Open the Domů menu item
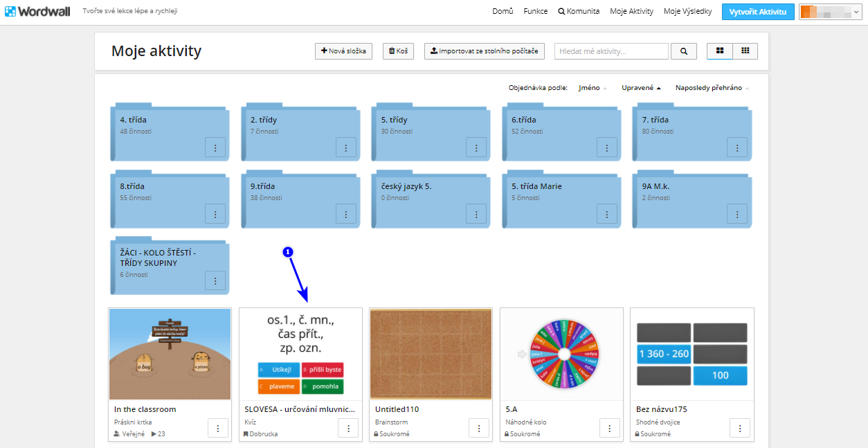The height and width of the screenshot is (448, 868). pyautogui.click(x=503, y=12)
